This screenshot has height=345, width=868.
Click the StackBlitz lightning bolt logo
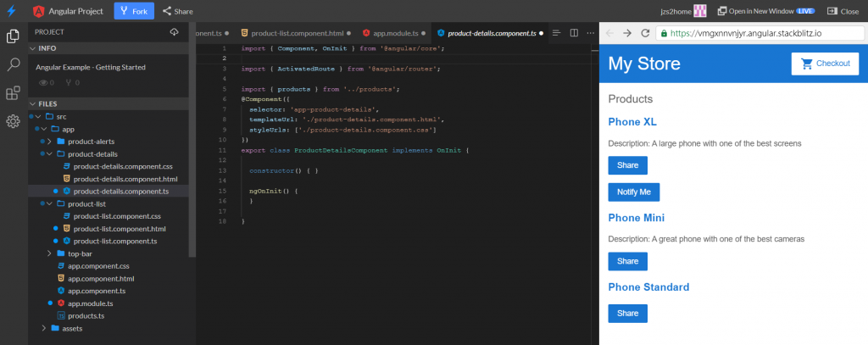point(11,10)
